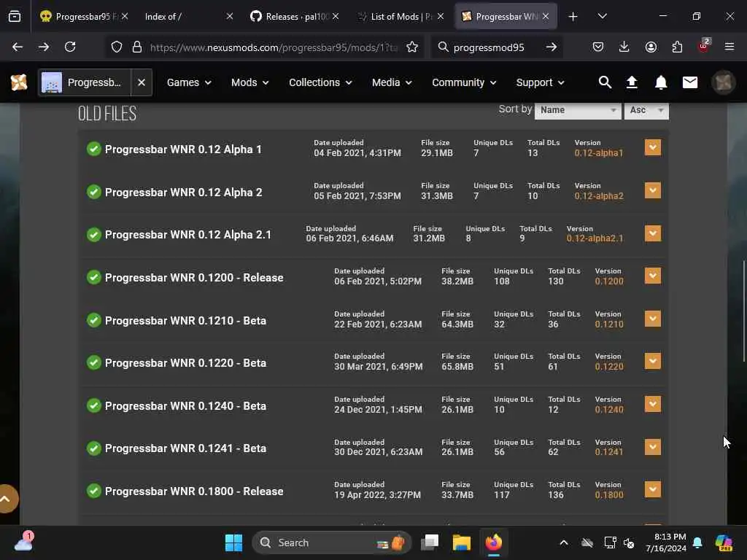Viewport: 747px width, 560px height.
Task: Open Firefox View icon
Action: pyautogui.click(x=15, y=17)
